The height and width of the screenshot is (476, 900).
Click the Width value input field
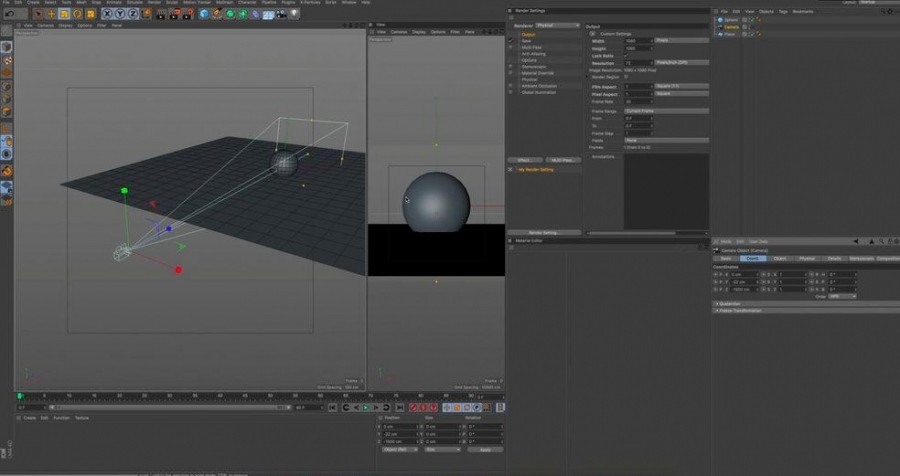coord(638,41)
